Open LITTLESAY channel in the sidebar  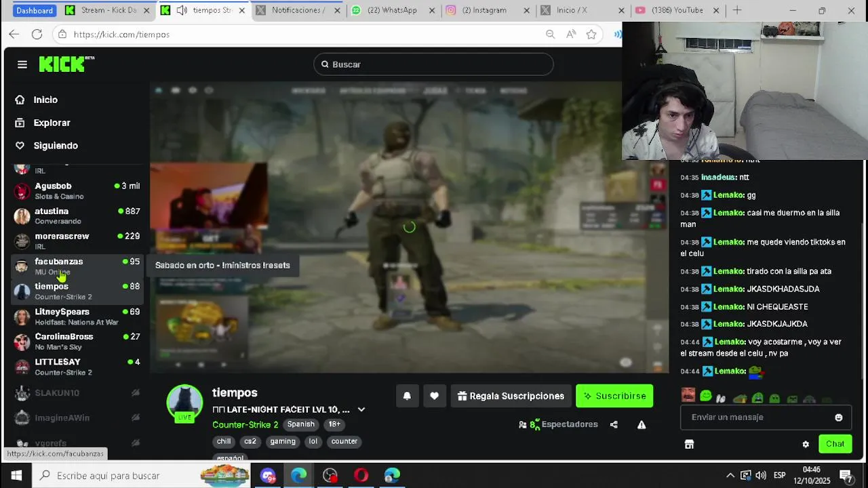pyautogui.click(x=77, y=367)
